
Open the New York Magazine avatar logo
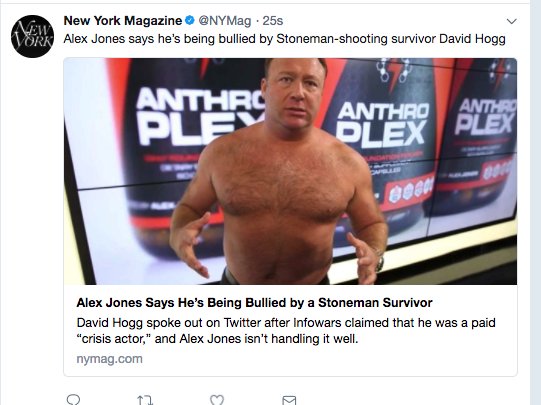point(32,36)
